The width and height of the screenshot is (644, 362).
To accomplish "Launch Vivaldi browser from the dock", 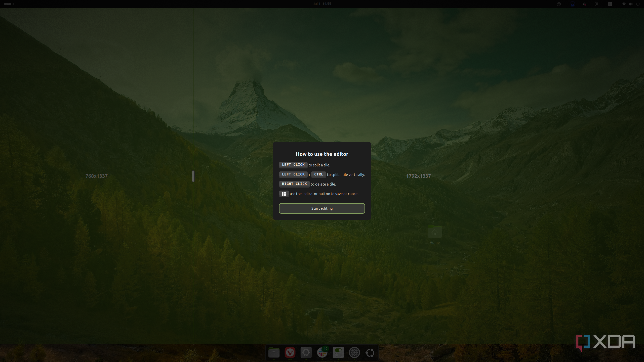I will (x=290, y=352).
